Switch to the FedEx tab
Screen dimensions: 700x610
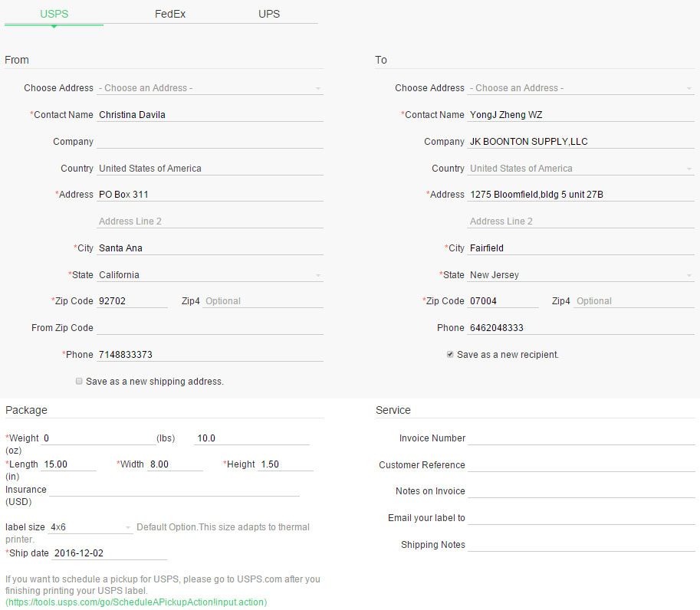click(x=170, y=14)
